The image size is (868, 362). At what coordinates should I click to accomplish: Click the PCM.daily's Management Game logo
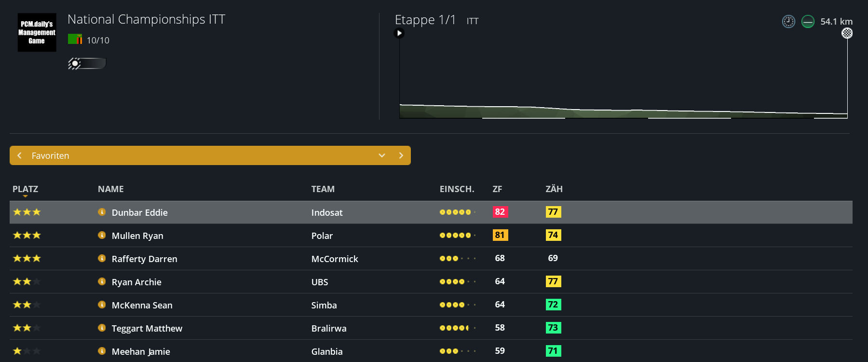tap(37, 32)
